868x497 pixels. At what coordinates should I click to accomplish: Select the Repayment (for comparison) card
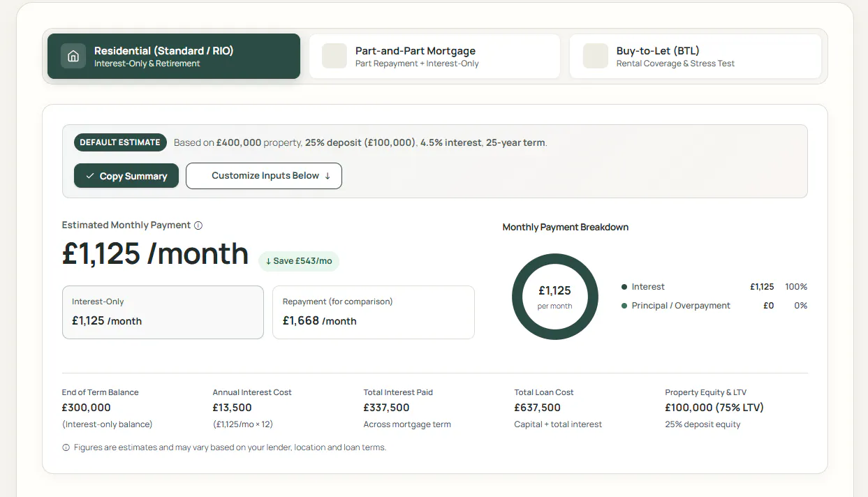(x=374, y=312)
